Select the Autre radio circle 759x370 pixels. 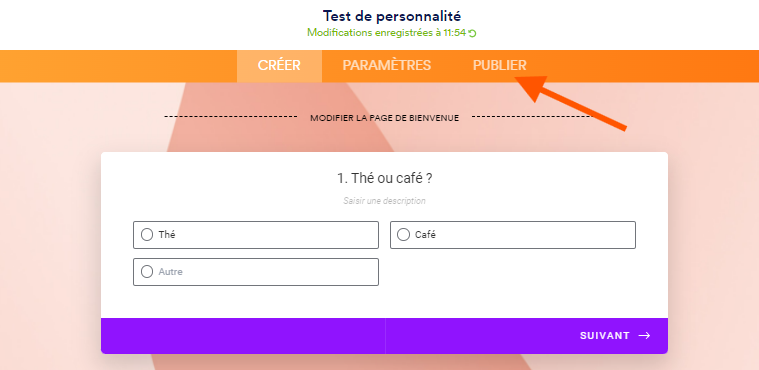(147, 272)
